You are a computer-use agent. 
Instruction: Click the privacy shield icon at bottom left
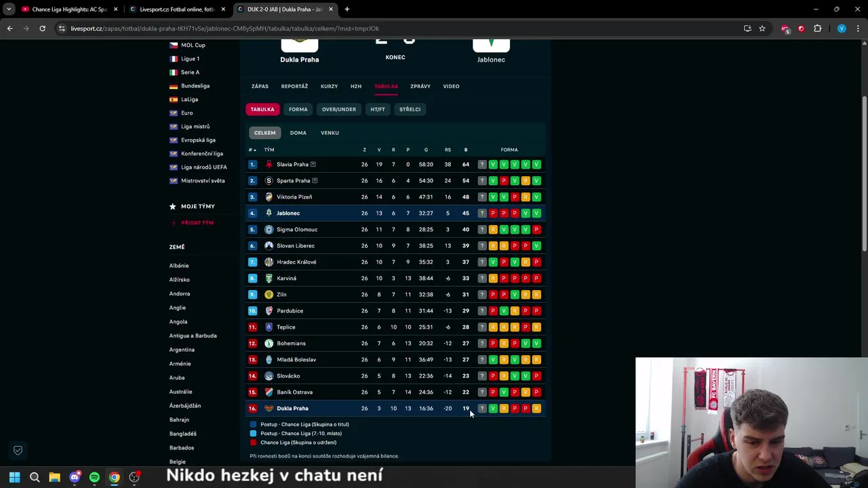18,450
